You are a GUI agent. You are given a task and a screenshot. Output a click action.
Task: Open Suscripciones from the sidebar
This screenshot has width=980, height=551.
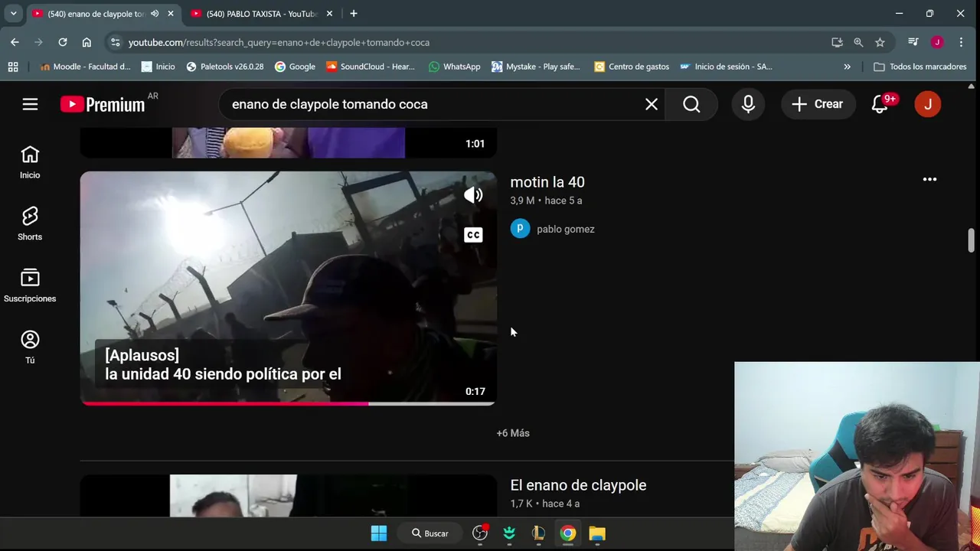click(x=30, y=285)
